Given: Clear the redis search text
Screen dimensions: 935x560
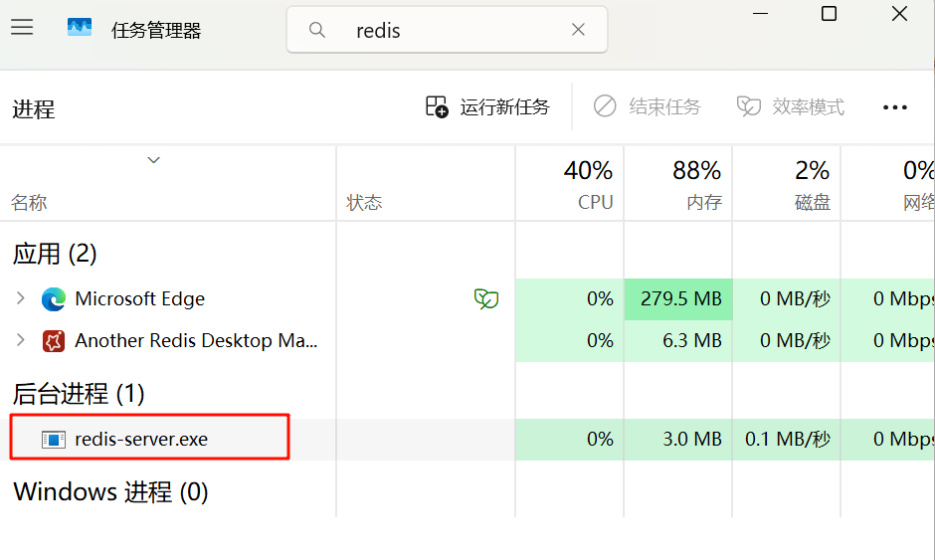Looking at the screenshot, I should click(x=578, y=29).
